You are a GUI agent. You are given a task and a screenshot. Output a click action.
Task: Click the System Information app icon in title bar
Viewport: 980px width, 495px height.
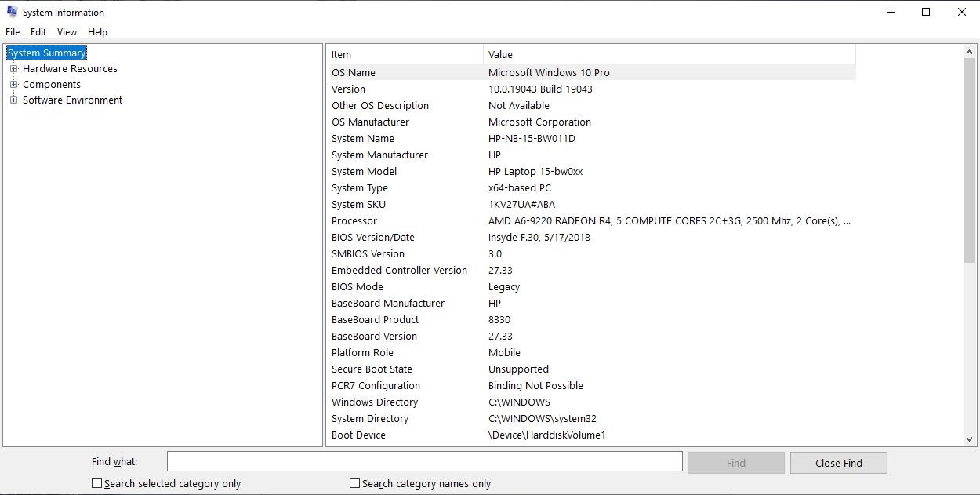[x=12, y=13]
